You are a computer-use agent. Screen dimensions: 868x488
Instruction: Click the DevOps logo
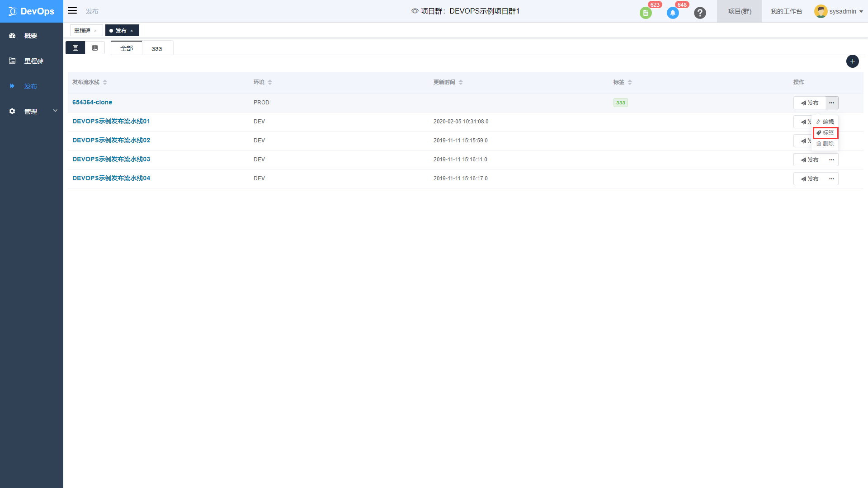tap(31, 11)
